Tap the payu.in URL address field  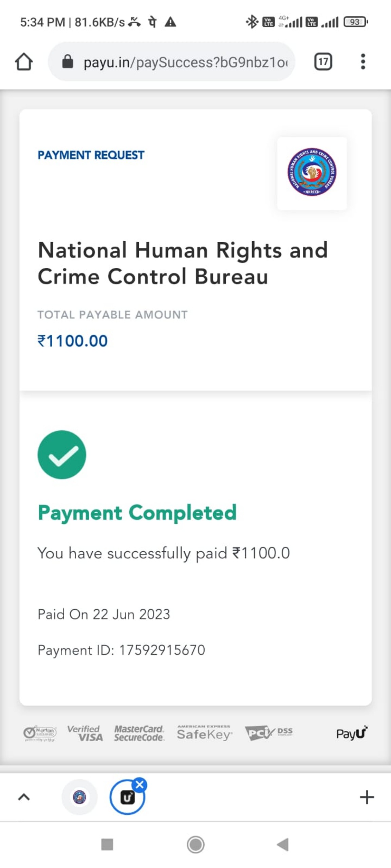point(185,62)
